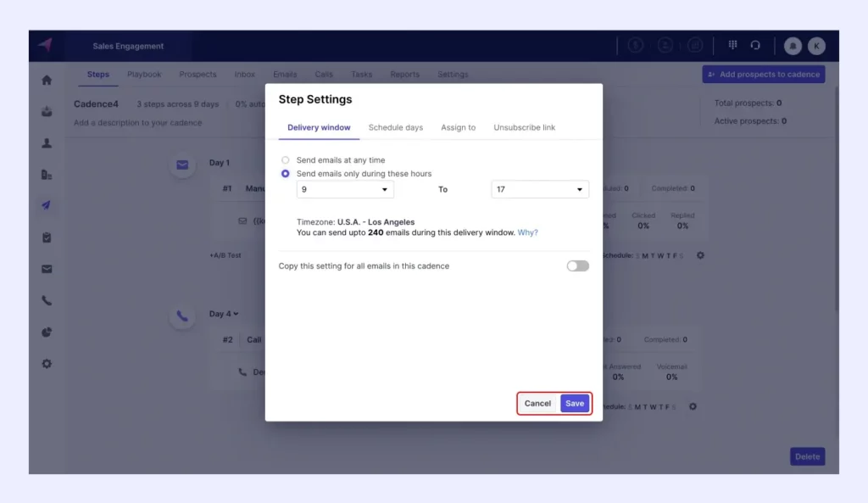Open the Steps tab
Screen dimensions: 868x503
click(x=98, y=75)
